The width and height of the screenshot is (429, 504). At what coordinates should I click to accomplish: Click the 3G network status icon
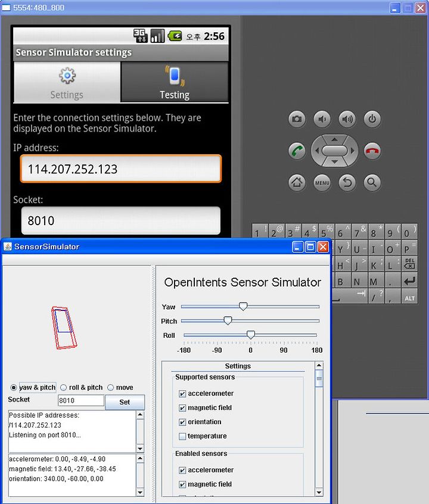click(141, 36)
